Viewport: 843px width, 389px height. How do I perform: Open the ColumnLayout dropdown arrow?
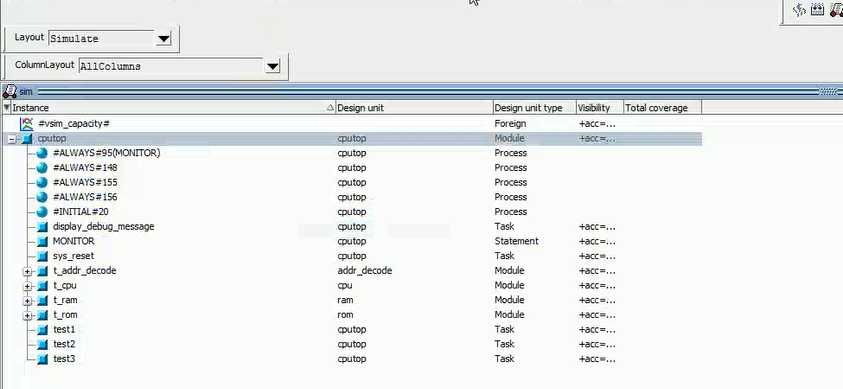click(273, 66)
